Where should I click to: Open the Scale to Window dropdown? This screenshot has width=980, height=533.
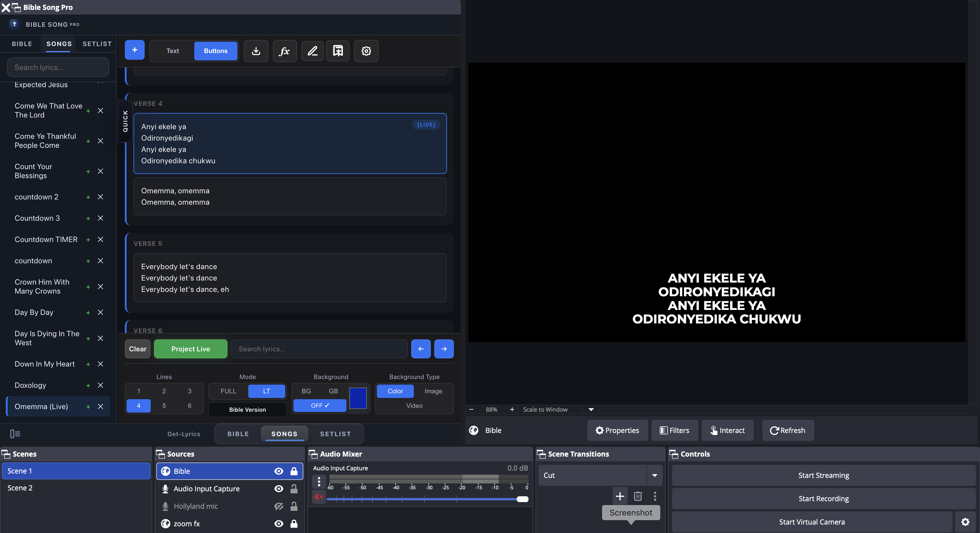click(591, 409)
